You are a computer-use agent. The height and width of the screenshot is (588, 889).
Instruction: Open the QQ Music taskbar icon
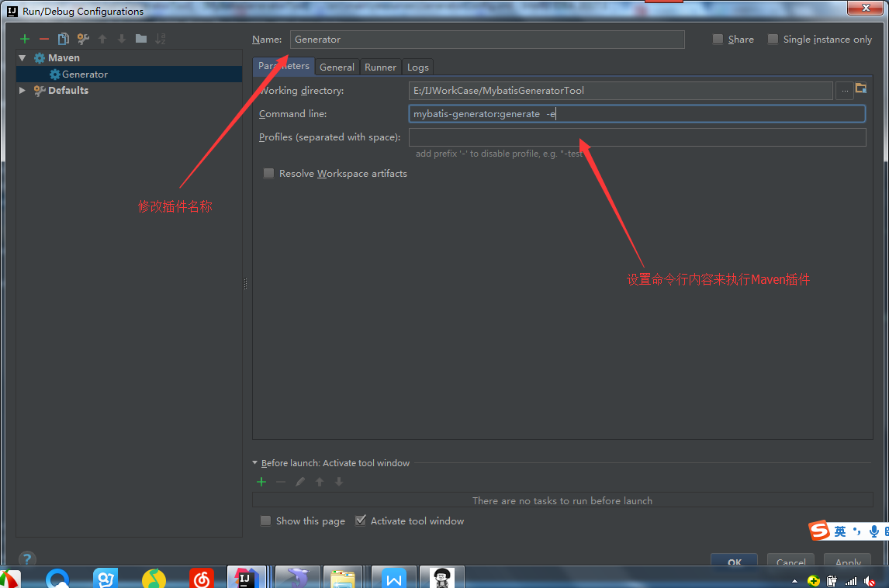point(154,579)
